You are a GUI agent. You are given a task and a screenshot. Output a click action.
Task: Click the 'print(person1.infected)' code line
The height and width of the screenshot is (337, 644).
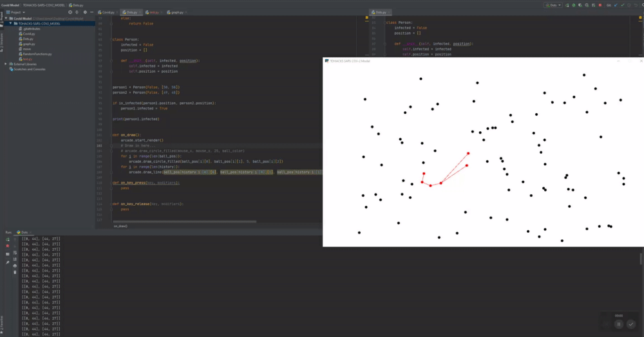[x=136, y=119]
